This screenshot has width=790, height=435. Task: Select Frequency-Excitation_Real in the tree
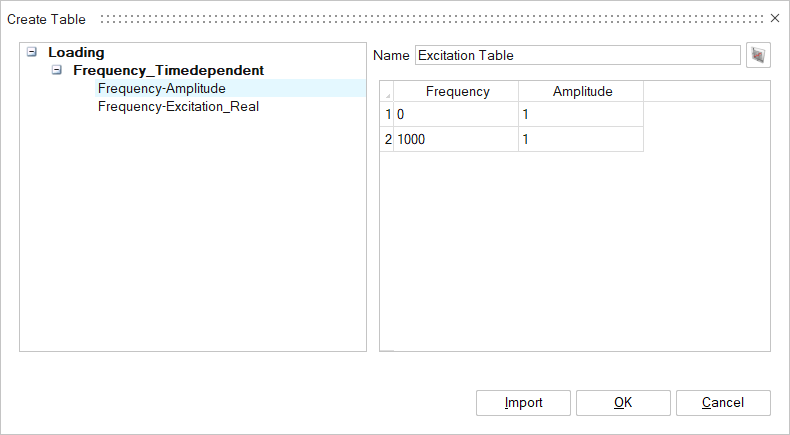click(x=178, y=106)
